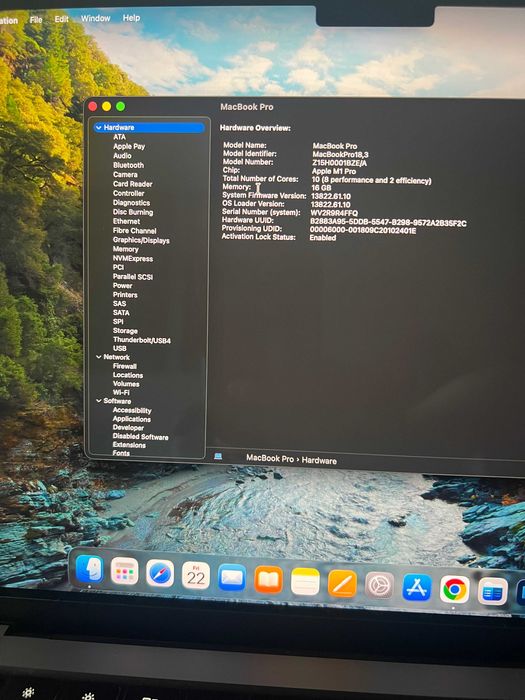Viewport: 525px width, 700px height.
Task: Select Extensions under Software
Action: (129, 445)
